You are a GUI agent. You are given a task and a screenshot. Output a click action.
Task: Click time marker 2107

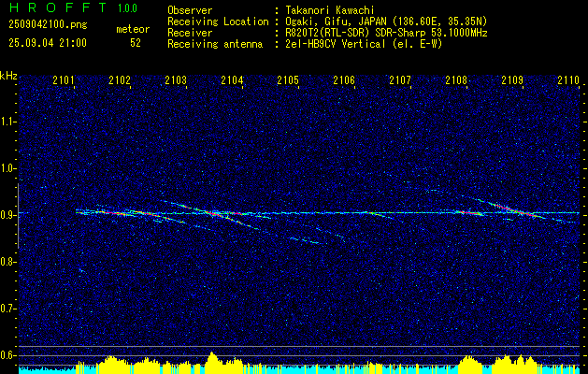(x=400, y=80)
